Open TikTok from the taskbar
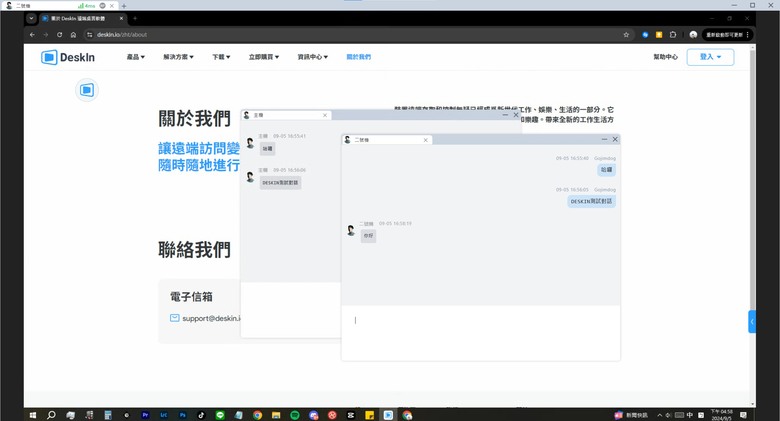Viewport: 780px width, 421px height. coord(201,415)
